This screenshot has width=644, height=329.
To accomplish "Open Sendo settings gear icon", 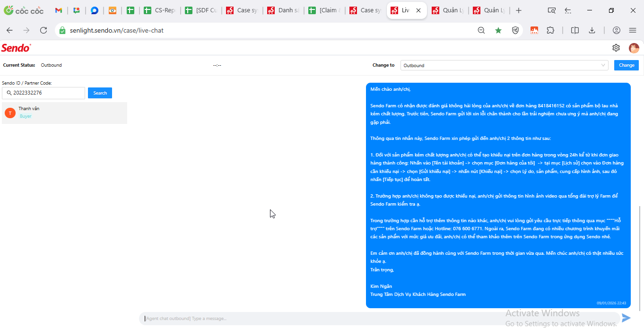I will [x=616, y=48].
